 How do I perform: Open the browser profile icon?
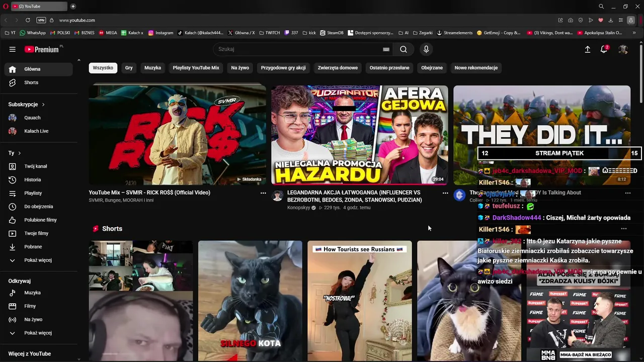(631, 20)
